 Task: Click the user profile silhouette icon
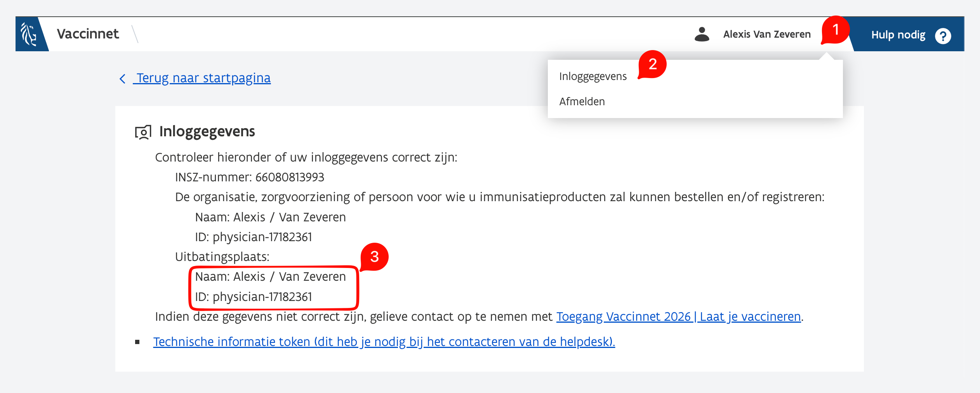tap(702, 34)
